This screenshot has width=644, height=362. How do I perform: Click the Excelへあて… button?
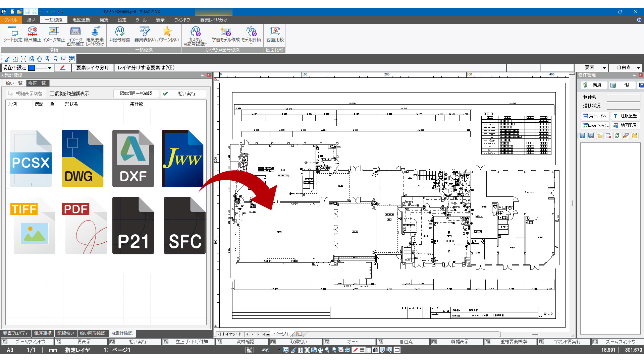pos(595,125)
